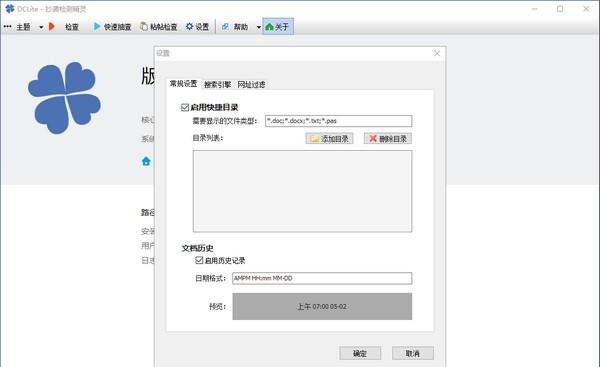Click the large four-leaf clover logo
The width and height of the screenshot is (600, 367).
[x=64, y=98]
